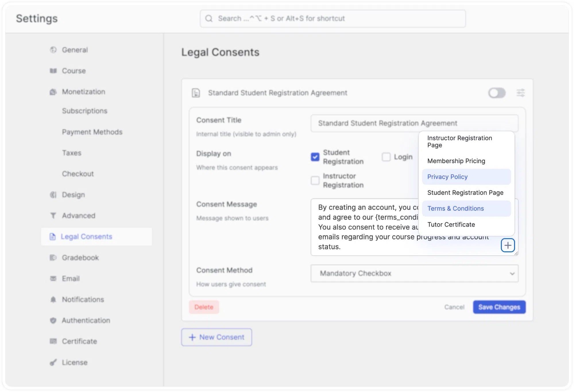Click the Save Changes button
Viewport: 574px width, 392px height.
tap(499, 307)
